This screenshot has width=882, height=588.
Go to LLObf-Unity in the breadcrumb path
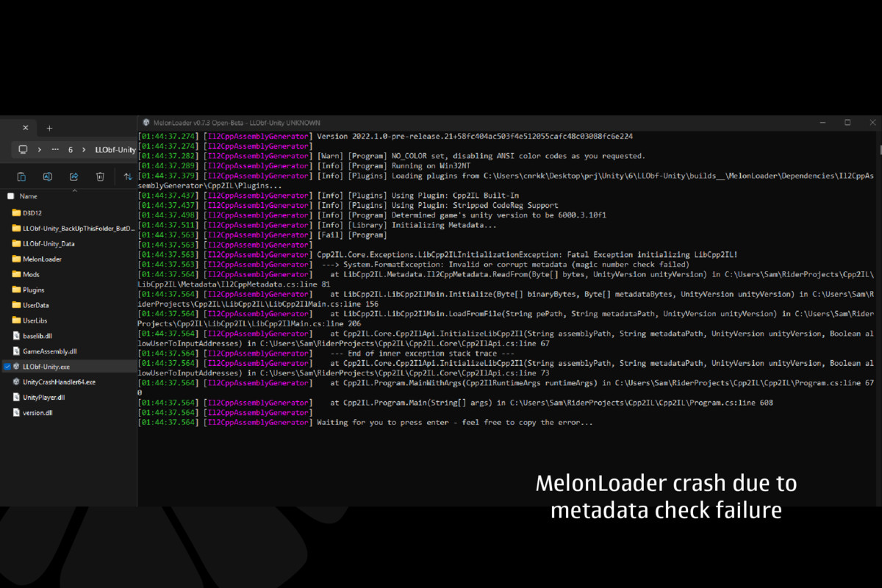click(115, 149)
